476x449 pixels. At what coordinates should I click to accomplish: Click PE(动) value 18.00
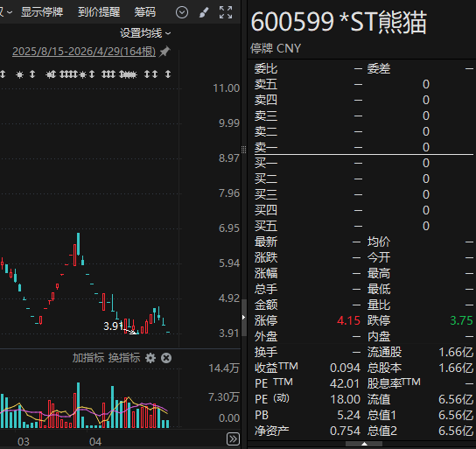[345, 399]
